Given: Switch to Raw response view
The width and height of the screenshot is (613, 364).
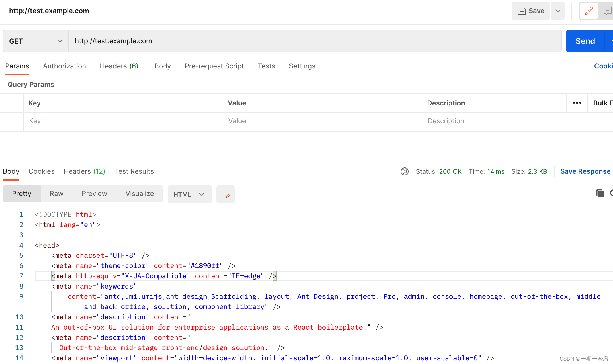Looking at the screenshot, I should pos(56,194).
